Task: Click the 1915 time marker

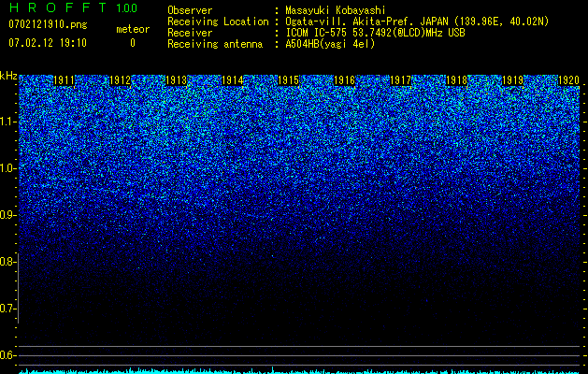Action: pyautogui.click(x=288, y=80)
